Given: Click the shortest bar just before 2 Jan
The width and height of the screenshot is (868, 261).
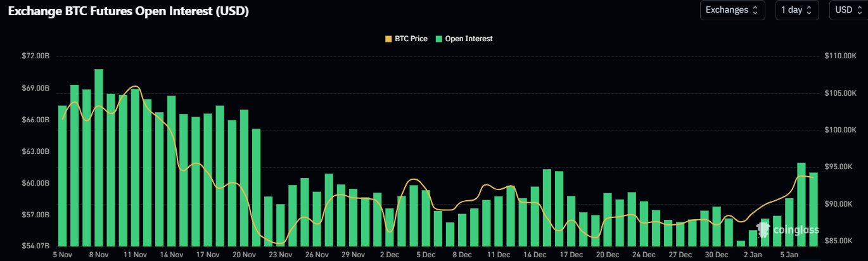Looking at the screenshot, I should 741,243.
